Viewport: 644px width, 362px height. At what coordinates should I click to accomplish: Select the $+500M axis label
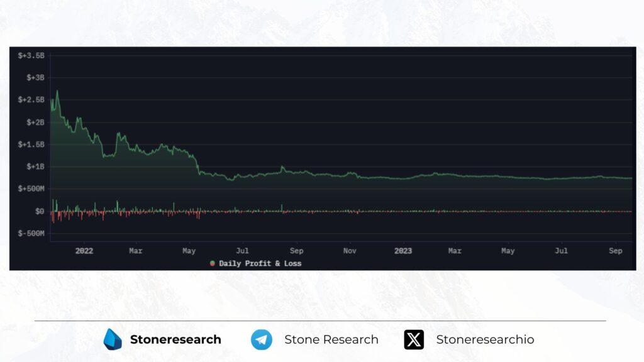(31, 189)
